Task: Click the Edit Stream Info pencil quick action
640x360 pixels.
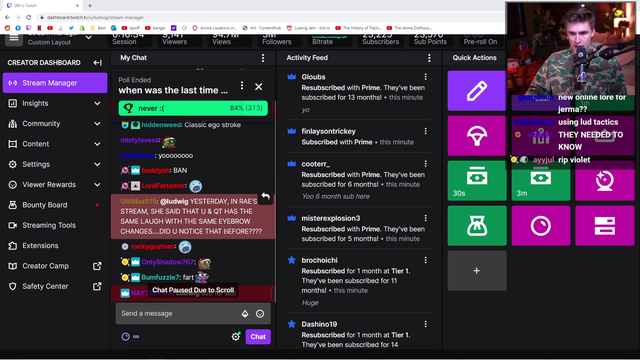Action: point(477,91)
